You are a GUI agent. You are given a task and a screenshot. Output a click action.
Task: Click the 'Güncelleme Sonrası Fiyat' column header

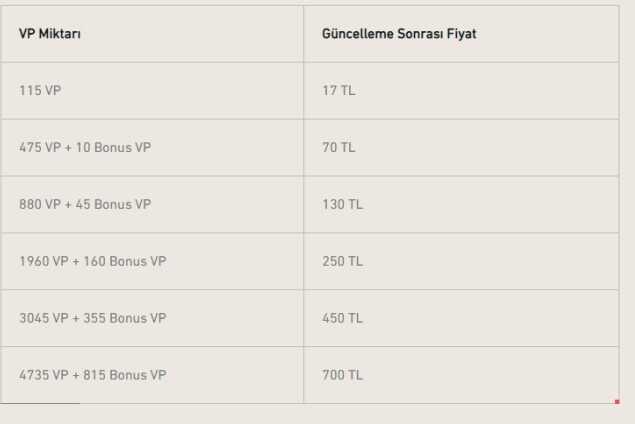(x=399, y=34)
